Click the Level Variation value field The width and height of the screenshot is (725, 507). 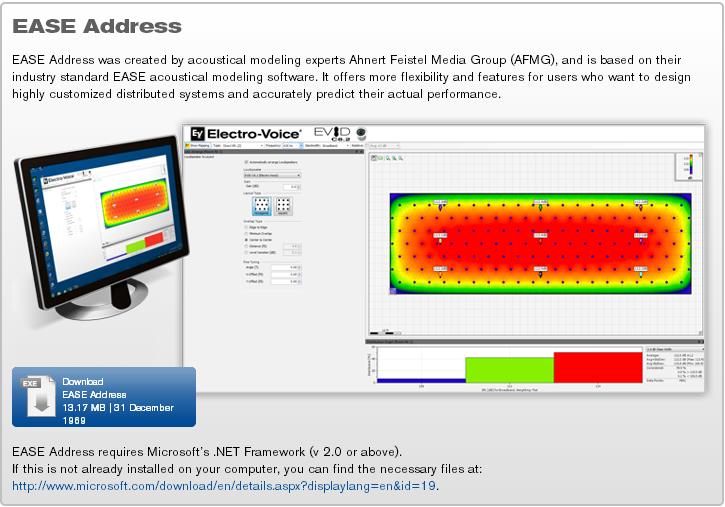pyautogui.click(x=292, y=252)
